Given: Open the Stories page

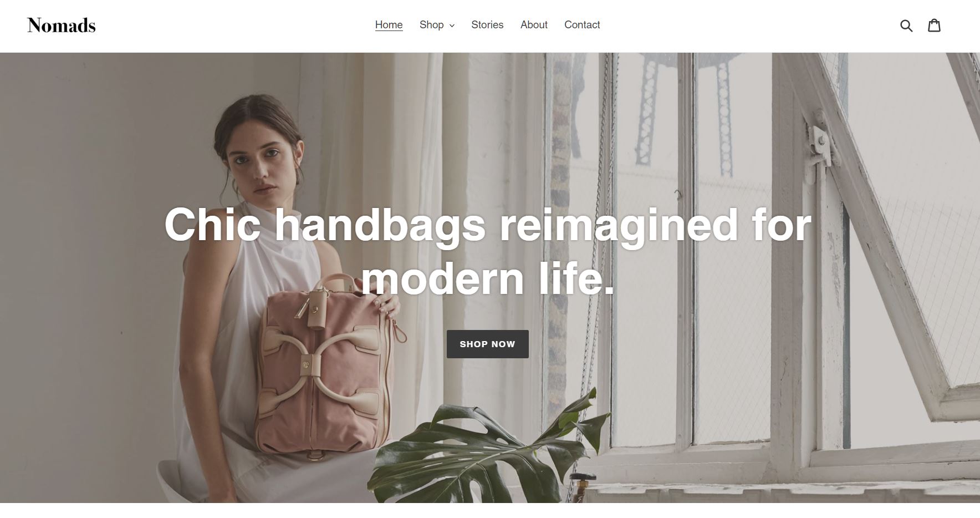Looking at the screenshot, I should point(487,25).
